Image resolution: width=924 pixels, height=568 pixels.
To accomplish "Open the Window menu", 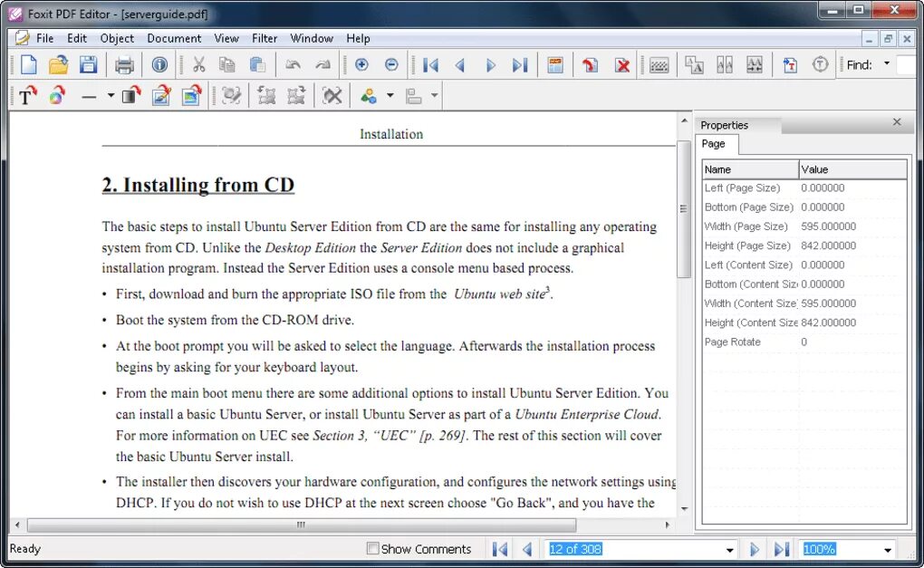I will coord(312,38).
